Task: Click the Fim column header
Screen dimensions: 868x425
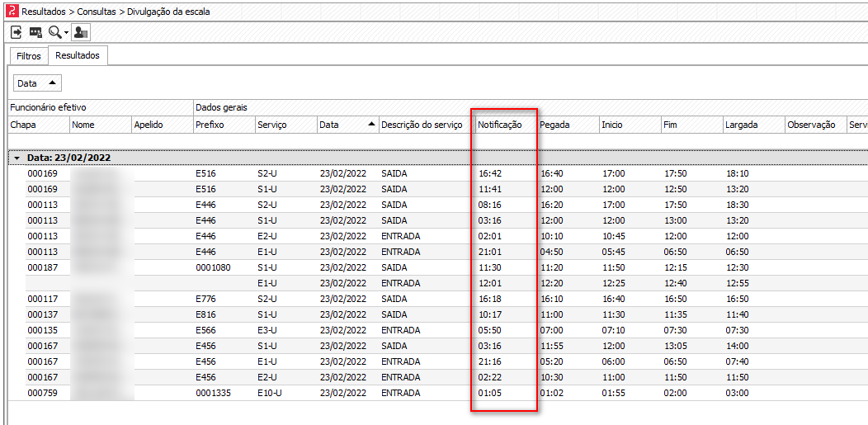Action: [x=691, y=125]
